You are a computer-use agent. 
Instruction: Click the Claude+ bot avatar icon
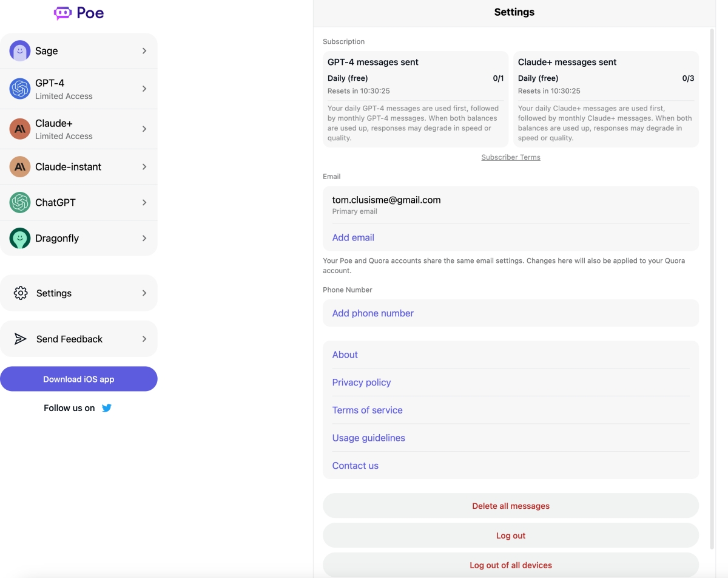(x=20, y=129)
